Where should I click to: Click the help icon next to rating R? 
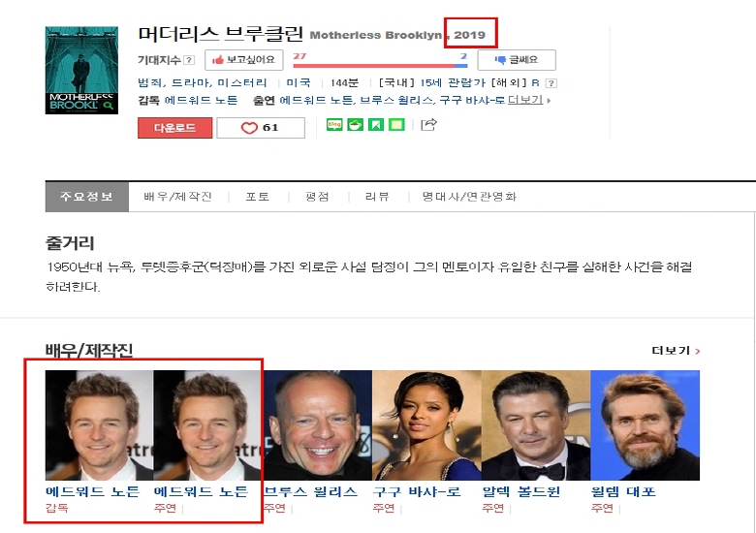[x=551, y=83]
